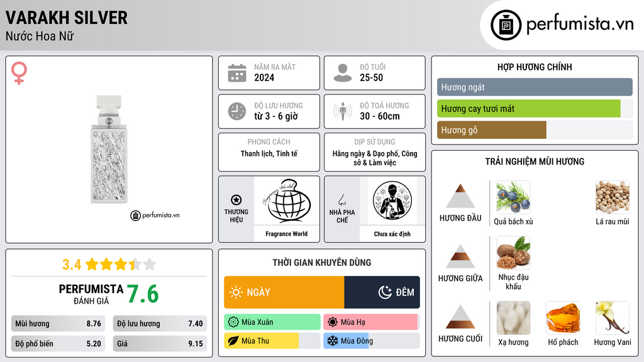
Task: Click the green 7.6 Perfumista score
Action: click(143, 294)
